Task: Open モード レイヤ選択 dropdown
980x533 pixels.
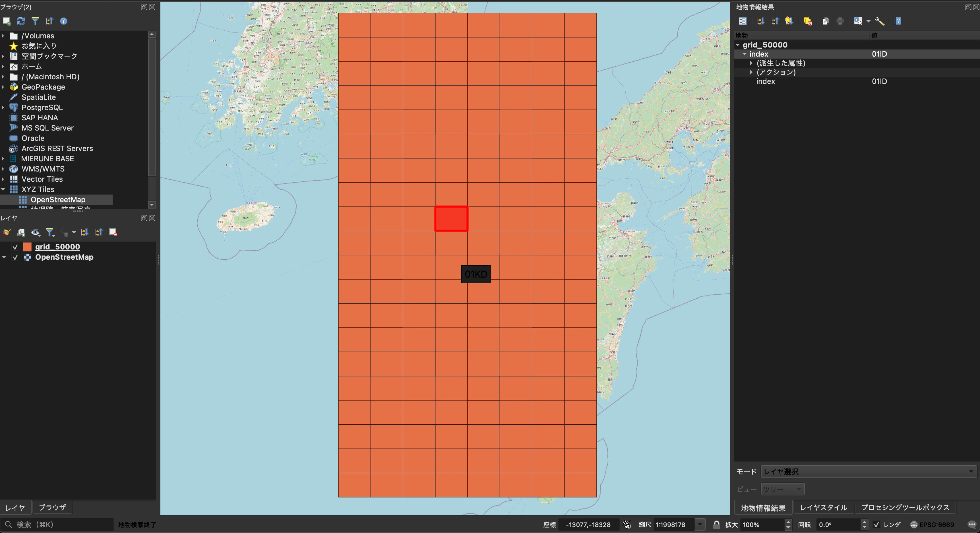Action: [x=869, y=472]
